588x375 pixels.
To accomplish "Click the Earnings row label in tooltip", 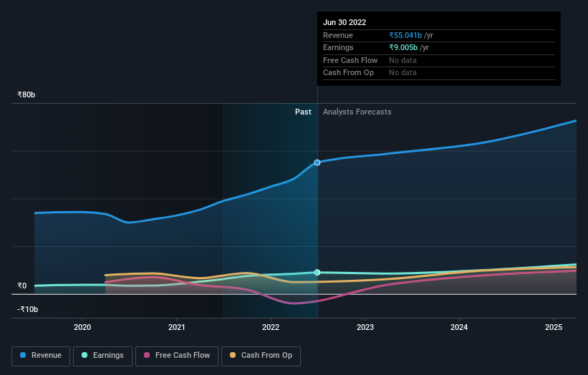I will tap(338, 47).
